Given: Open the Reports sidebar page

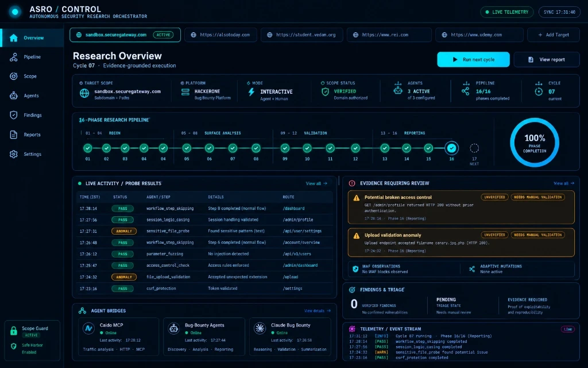Looking at the screenshot, I should (x=32, y=135).
